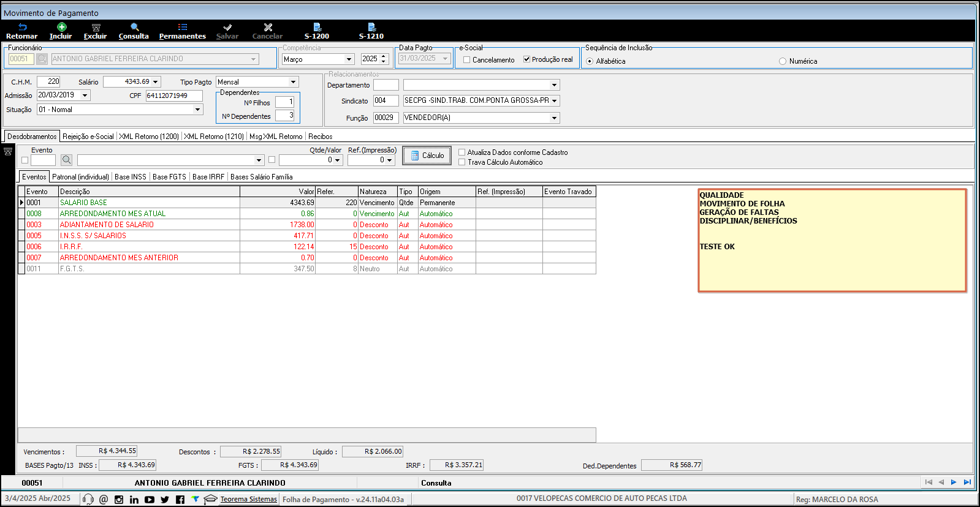Open the YouTube icon in status bar
The image size is (980, 507).
(150, 500)
